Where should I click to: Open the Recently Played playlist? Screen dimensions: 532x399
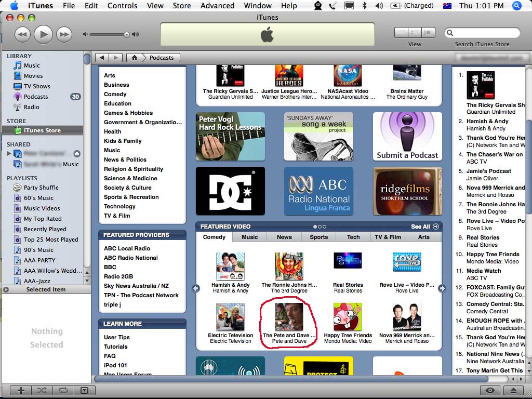coord(45,229)
